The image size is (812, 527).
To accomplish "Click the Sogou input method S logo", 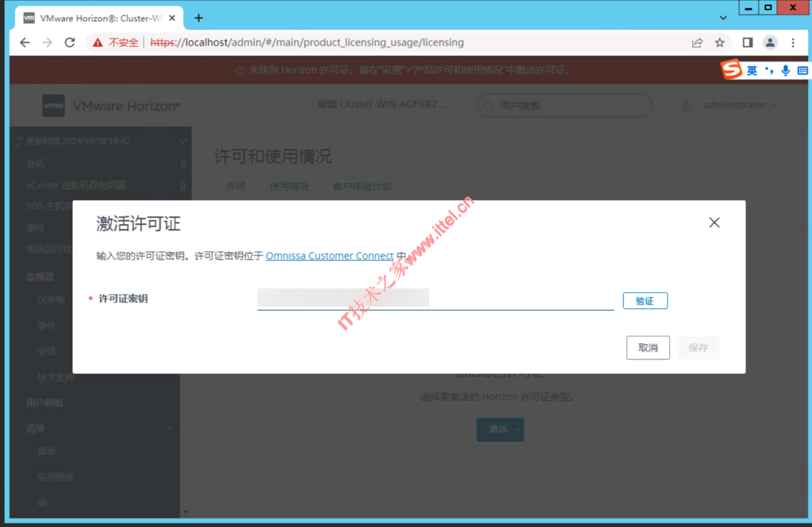I will pos(732,69).
